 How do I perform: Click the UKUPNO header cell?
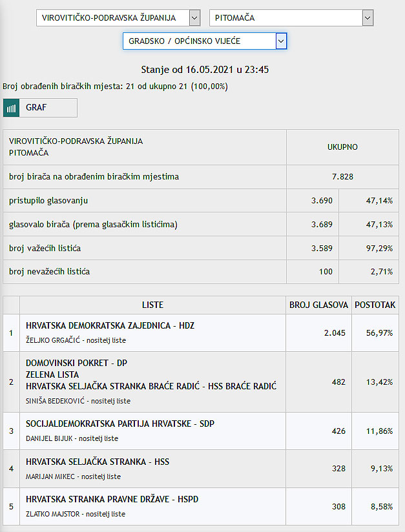tap(342, 147)
